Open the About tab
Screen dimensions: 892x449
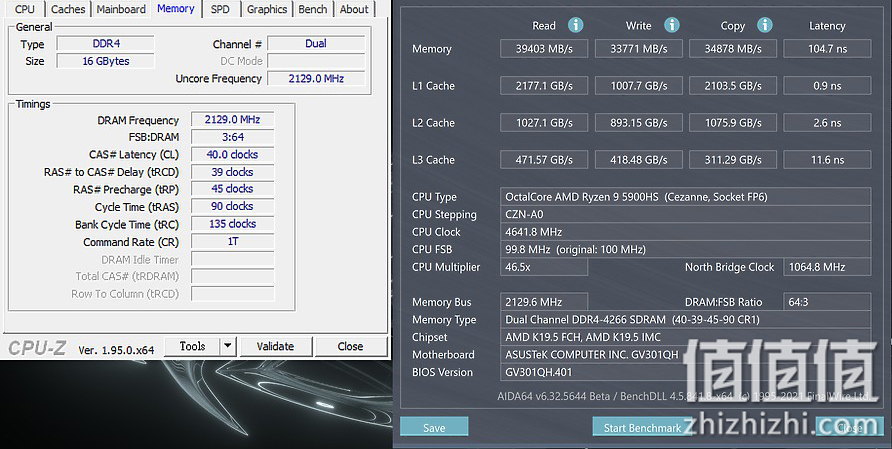[354, 9]
